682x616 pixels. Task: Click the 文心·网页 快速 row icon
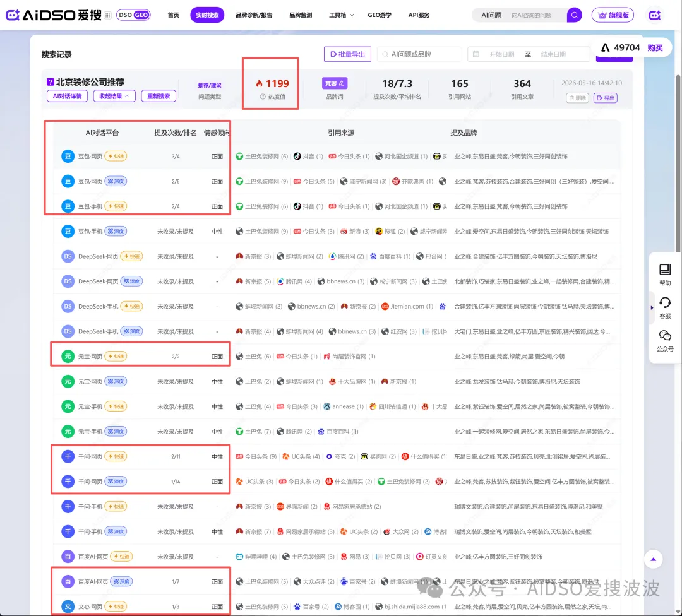[68, 606]
